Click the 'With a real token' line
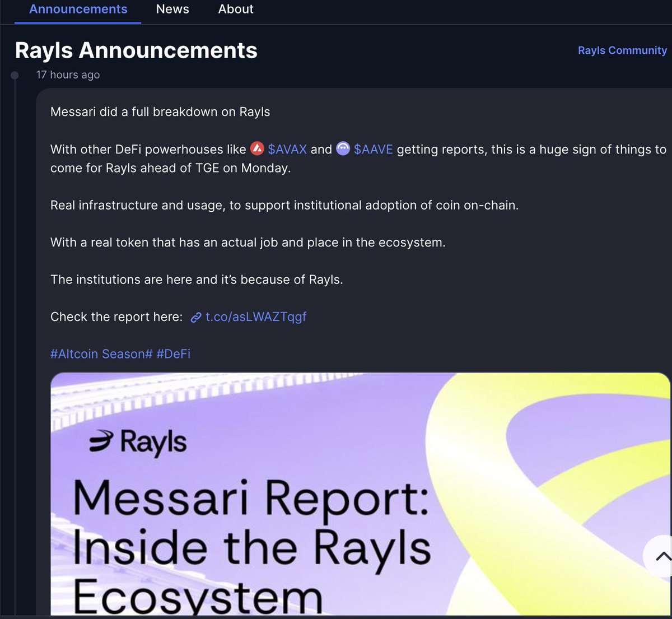The width and height of the screenshot is (672, 619). coord(248,243)
